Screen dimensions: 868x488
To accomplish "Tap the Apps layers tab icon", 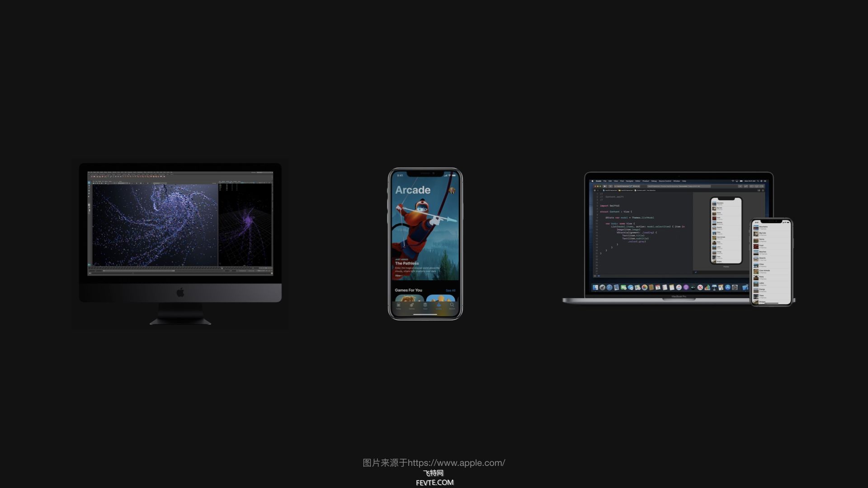I will 425,305.
